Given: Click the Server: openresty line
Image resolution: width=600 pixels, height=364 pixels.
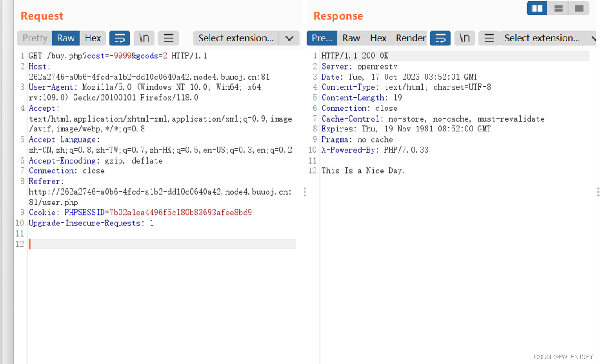Looking at the screenshot, I should [359, 66].
